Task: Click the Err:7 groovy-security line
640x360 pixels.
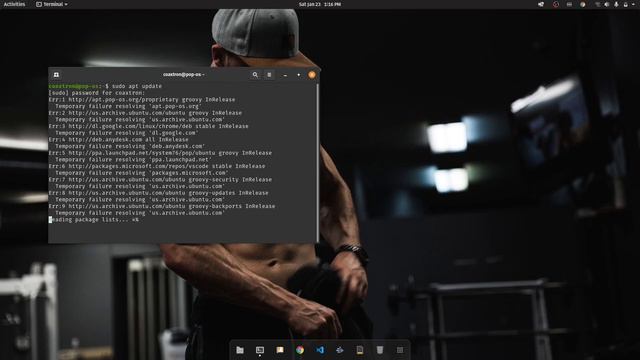Action: [x=160, y=180]
